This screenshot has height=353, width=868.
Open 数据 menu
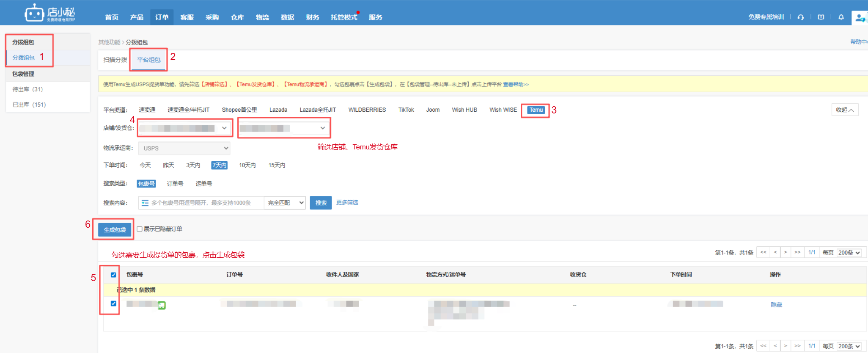287,17
